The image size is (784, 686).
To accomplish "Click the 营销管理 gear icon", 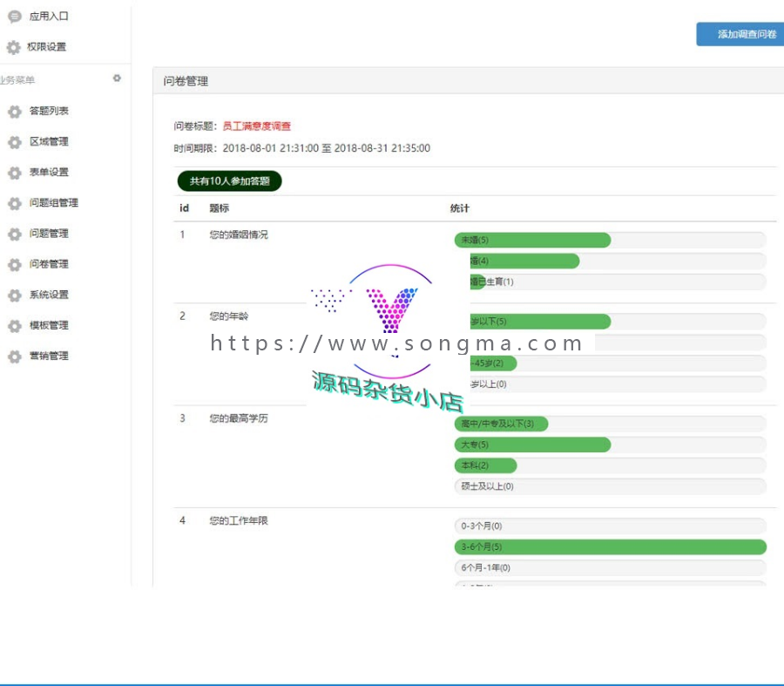I will tap(14, 355).
